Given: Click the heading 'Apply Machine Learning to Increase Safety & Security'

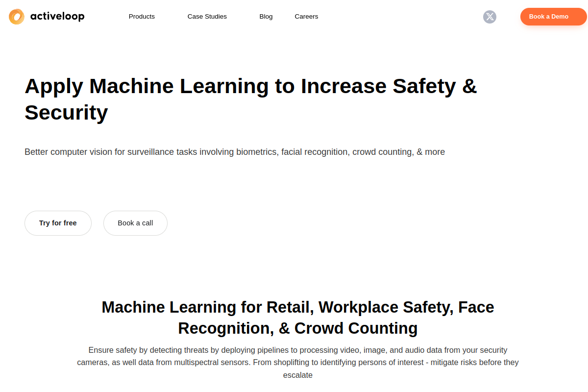Looking at the screenshot, I should (x=251, y=99).
